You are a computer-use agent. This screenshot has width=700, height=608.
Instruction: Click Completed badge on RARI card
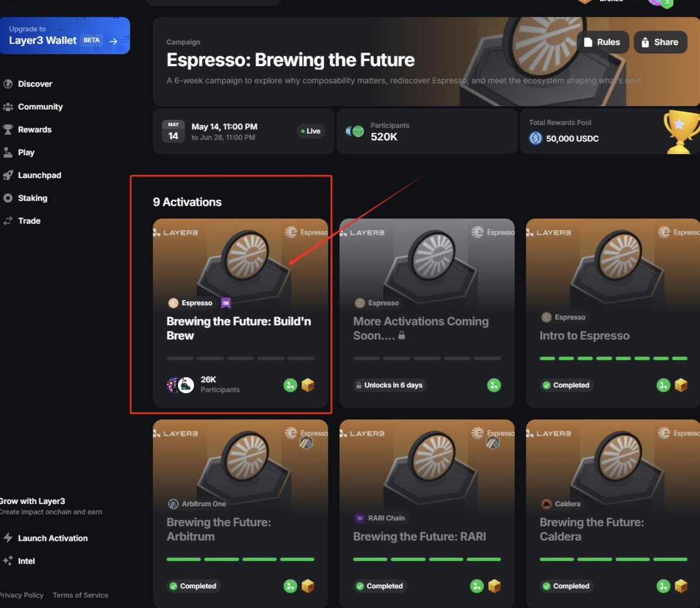[x=379, y=586]
